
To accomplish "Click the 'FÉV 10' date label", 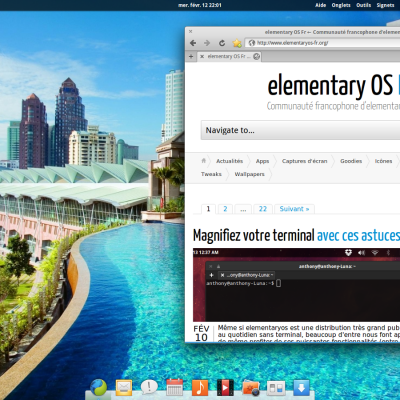I will (x=201, y=333).
